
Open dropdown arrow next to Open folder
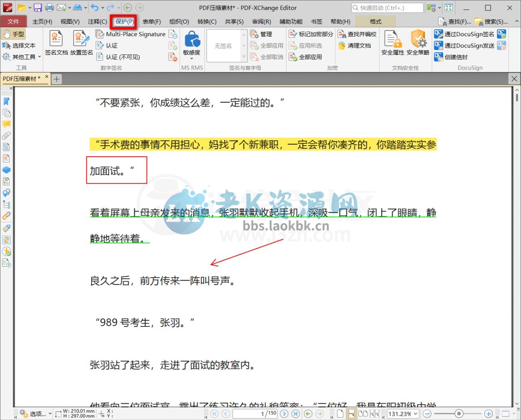[x=30, y=8]
